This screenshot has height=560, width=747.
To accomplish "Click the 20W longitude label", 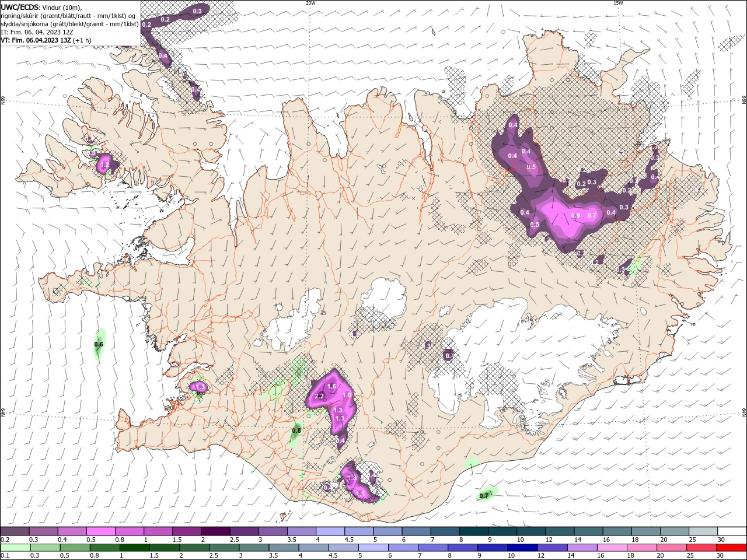I will click(311, 3).
